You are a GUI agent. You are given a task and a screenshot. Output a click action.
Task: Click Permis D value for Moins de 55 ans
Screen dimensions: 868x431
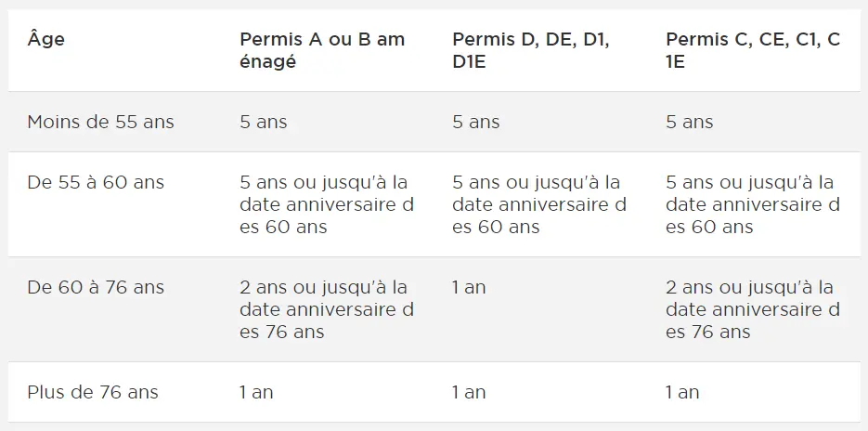click(475, 122)
